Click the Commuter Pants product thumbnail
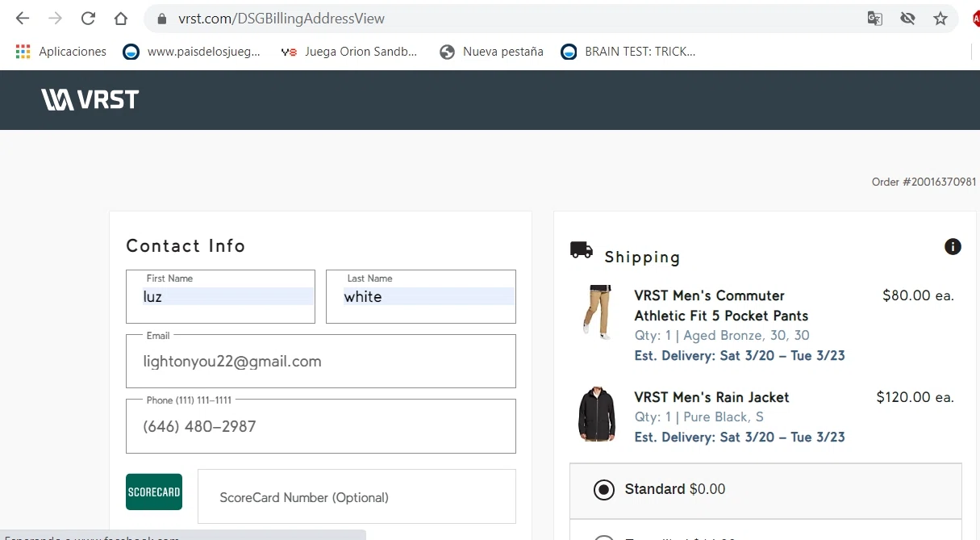The height and width of the screenshot is (540, 980). click(597, 312)
